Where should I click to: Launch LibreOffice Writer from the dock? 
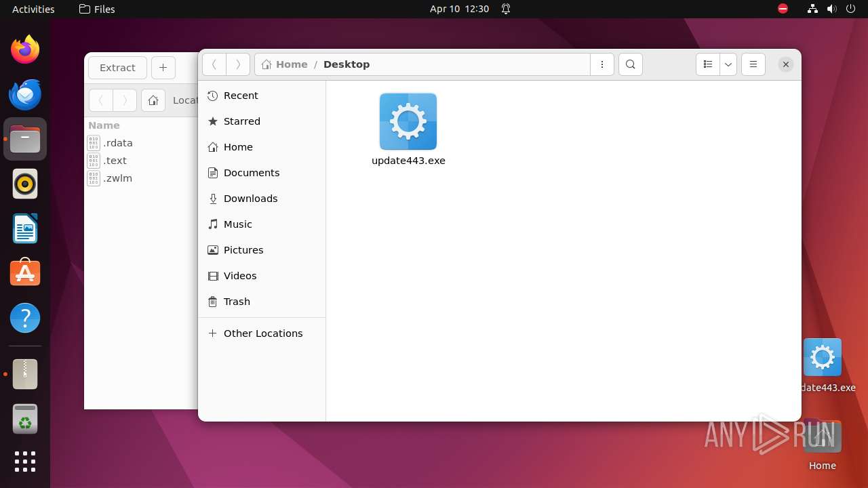coord(25,228)
